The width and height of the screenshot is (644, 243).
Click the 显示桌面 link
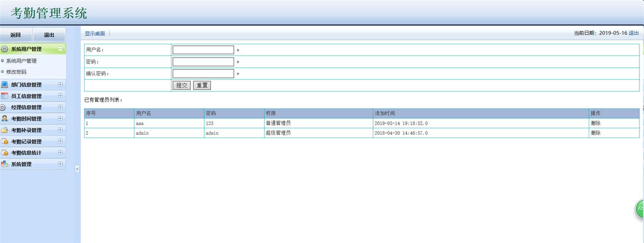[95, 34]
